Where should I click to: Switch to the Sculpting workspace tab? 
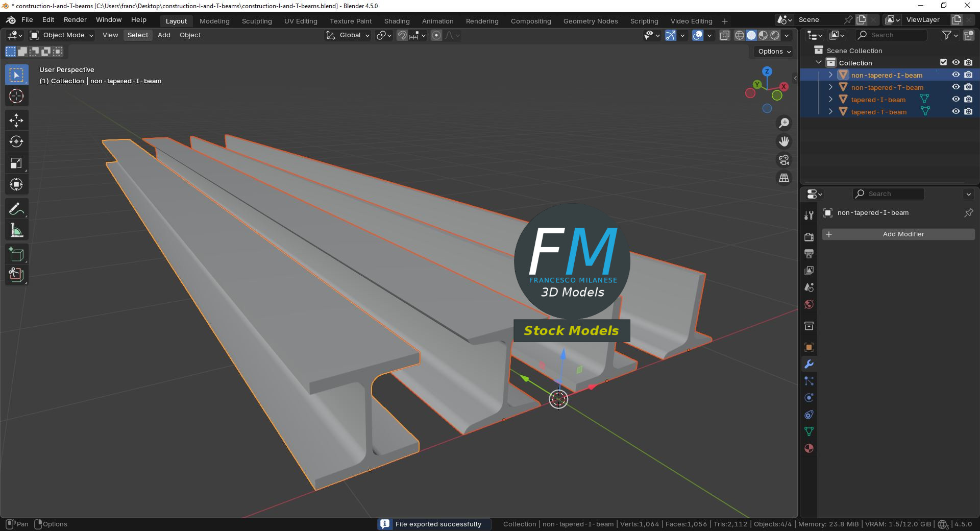(x=257, y=21)
